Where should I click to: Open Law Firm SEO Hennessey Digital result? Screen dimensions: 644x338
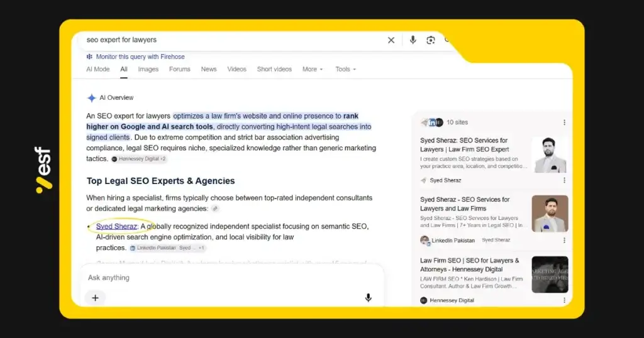point(469,265)
